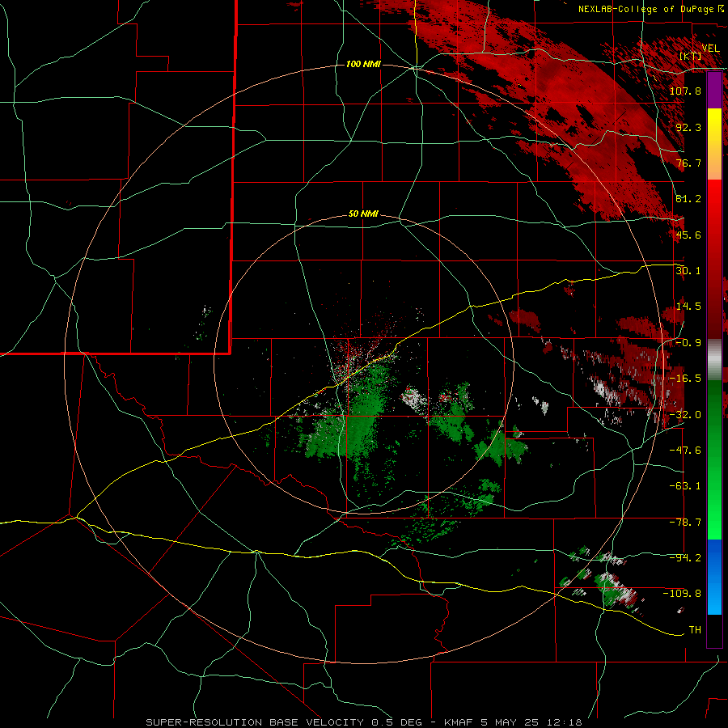Click the TH threshold label

[x=695, y=630]
